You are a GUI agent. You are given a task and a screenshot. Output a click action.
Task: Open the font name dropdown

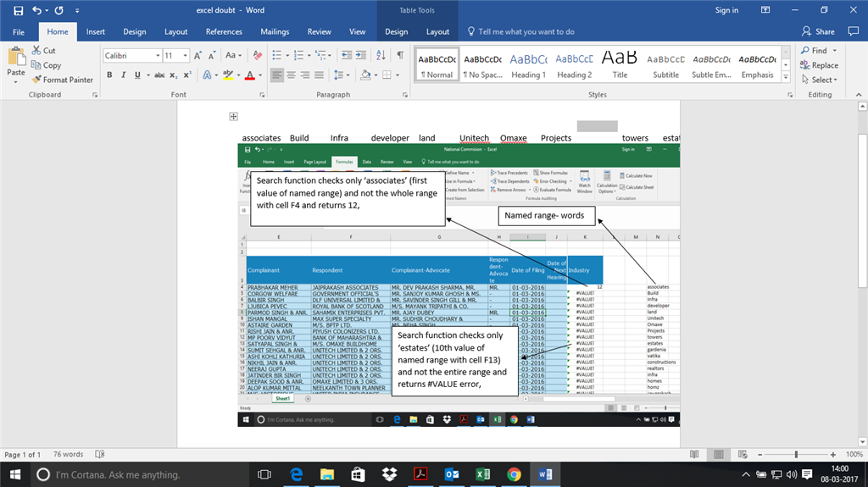(x=158, y=55)
